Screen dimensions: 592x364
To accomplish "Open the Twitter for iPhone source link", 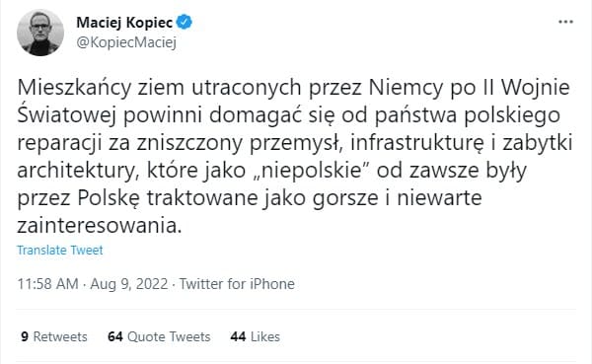I will click(x=237, y=284).
